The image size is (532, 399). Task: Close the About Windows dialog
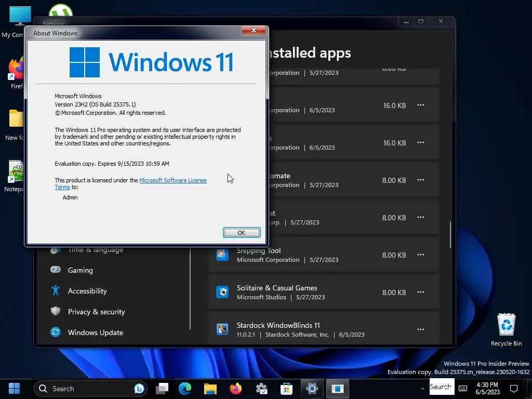point(254,30)
